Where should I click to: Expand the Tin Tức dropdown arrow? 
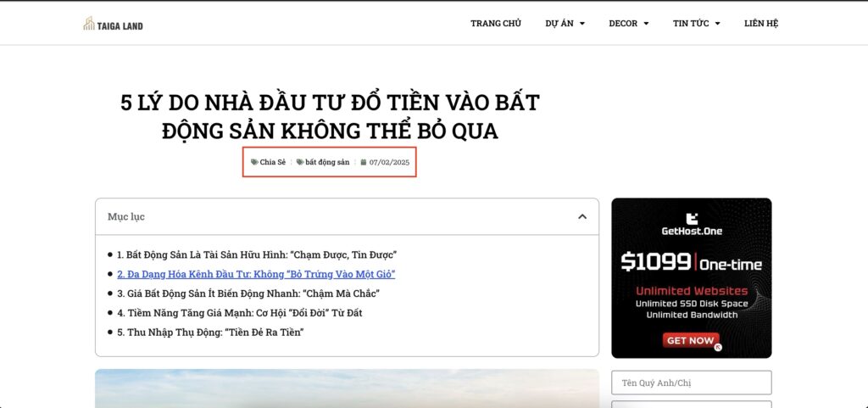[x=717, y=24]
